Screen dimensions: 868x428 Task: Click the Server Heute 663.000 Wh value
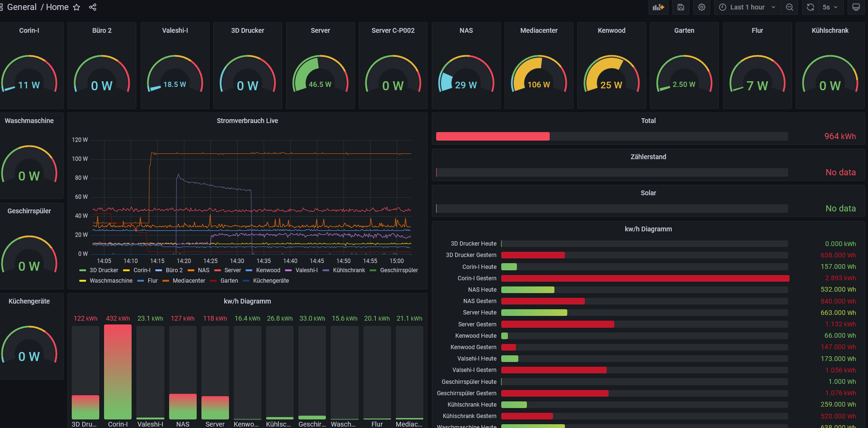[838, 313]
